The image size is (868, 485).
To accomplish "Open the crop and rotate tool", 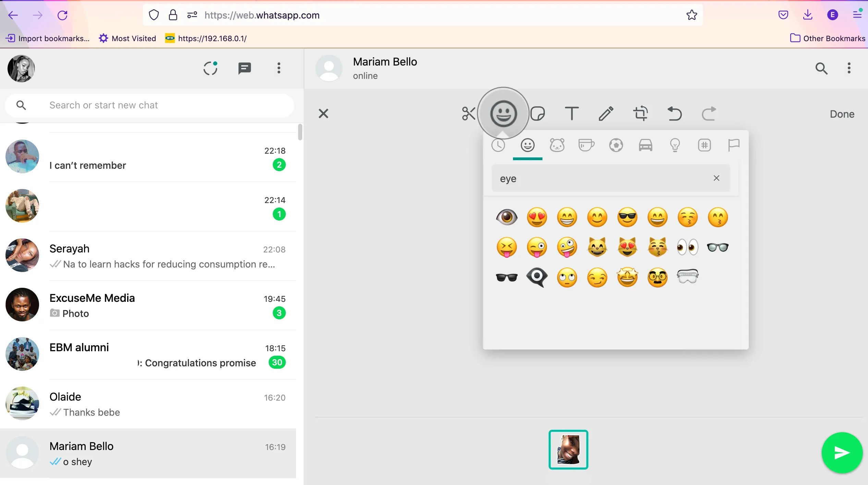I will pos(640,113).
